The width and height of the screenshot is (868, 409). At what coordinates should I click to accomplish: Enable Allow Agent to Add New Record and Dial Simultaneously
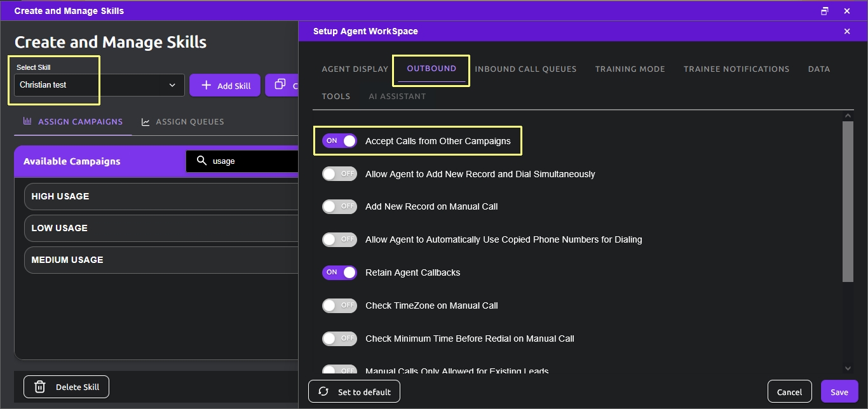[339, 174]
